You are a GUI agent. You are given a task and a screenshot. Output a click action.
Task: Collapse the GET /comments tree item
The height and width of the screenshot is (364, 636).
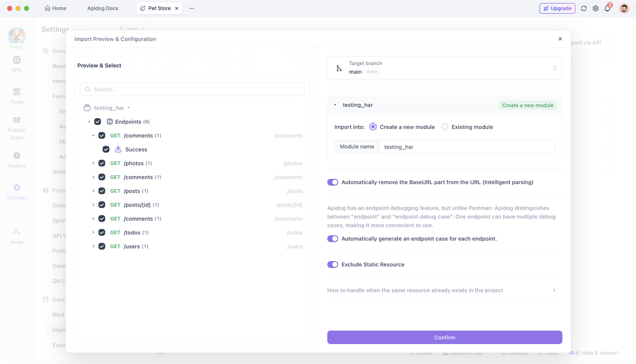click(93, 135)
